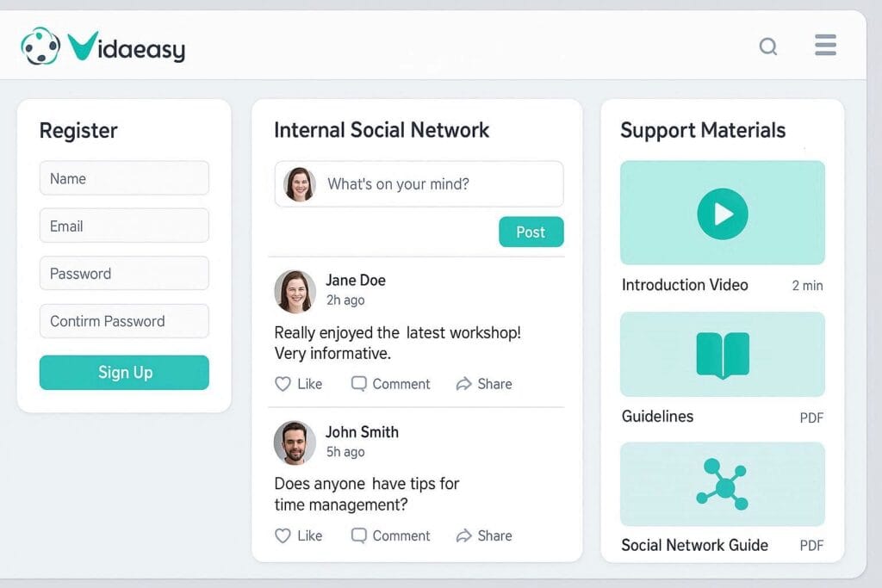Click the Post button to publish
This screenshot has width=882, height=588.
click(x=531, y=232)
